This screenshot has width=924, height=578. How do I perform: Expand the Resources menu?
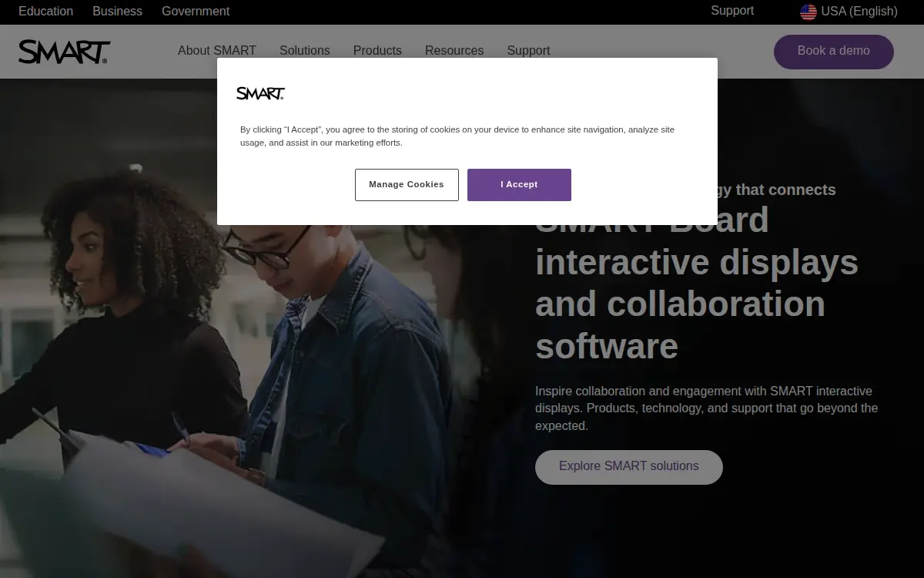(454, 50)
